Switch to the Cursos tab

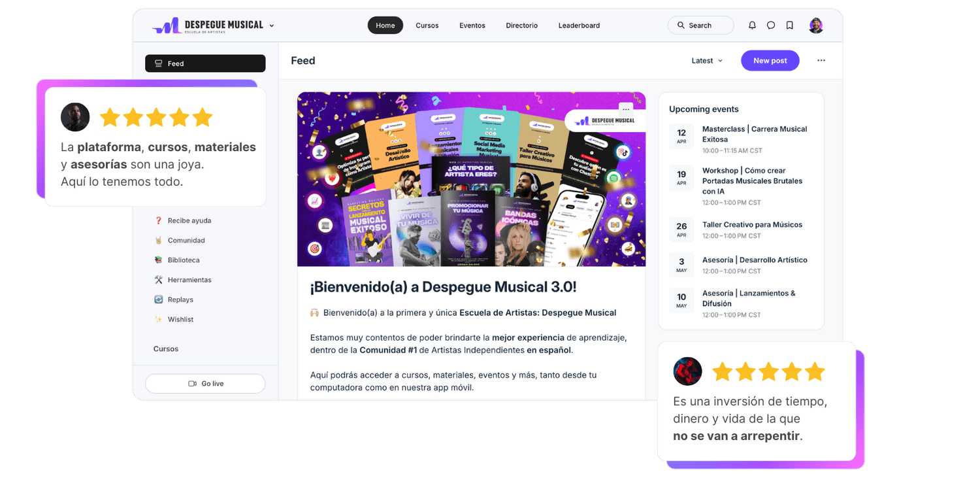coord(427,26)
